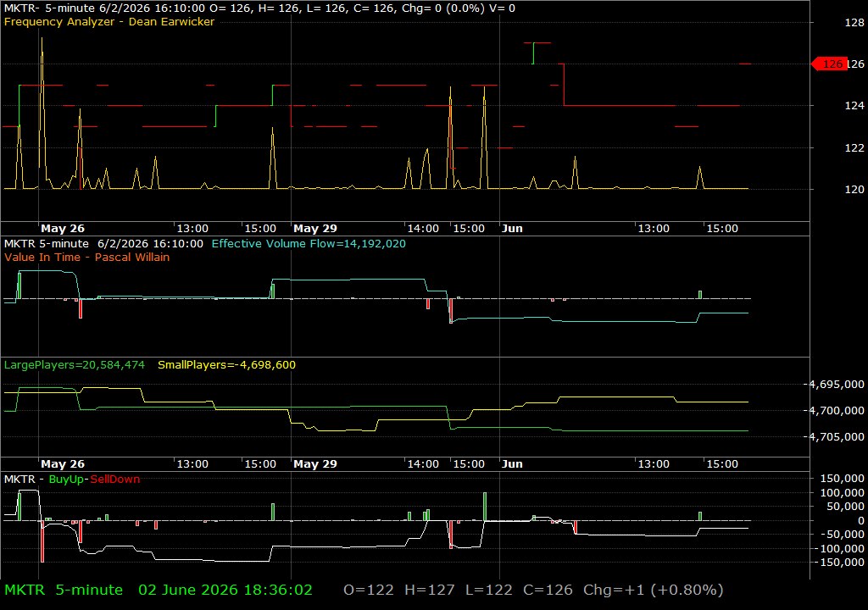Image resolution: width=868 pixels, height=610 pixels.
Task: Click 'May 29' date on top time axis
Action: point(315,229)
